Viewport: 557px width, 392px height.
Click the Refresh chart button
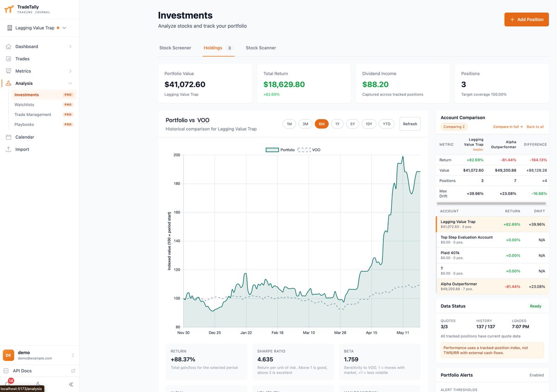(x=410, y=124)
